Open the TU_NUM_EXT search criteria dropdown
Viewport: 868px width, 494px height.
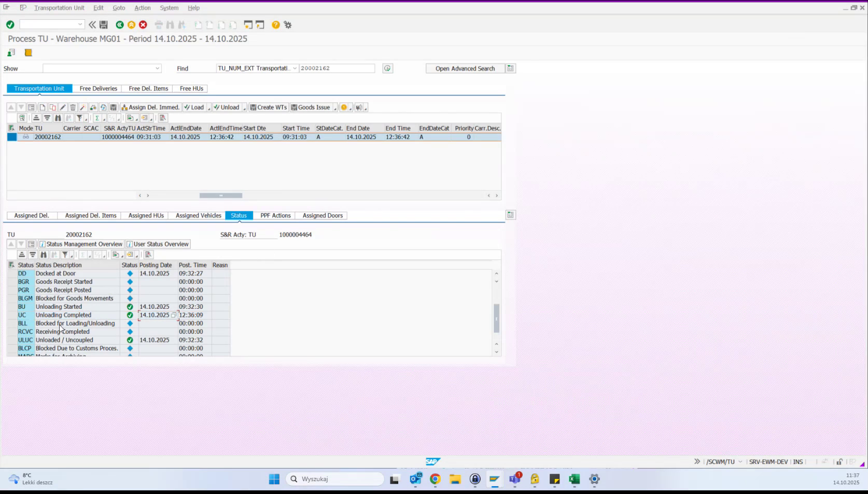294,68
